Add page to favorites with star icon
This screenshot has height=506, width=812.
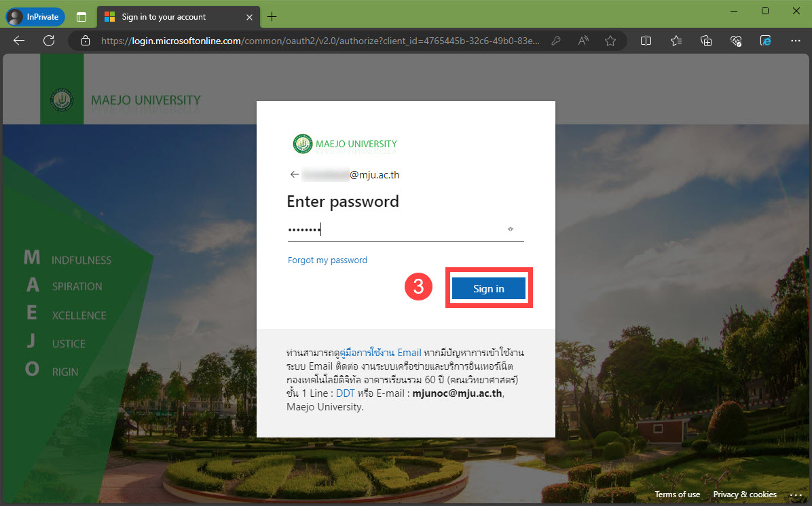click(x=610, y=41)
